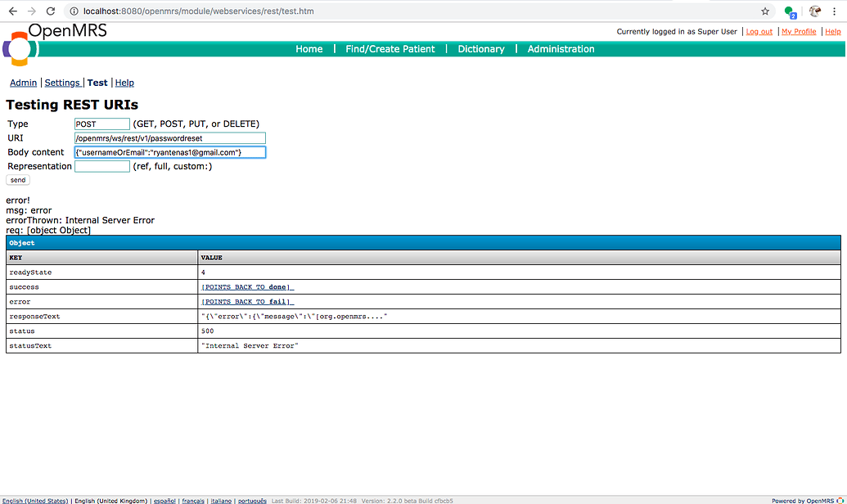This screenshot has height=504, width=847.
Task: Follow the POINTS BACK TO fail link
Action: pyautogui.click(x=247, y=302)
